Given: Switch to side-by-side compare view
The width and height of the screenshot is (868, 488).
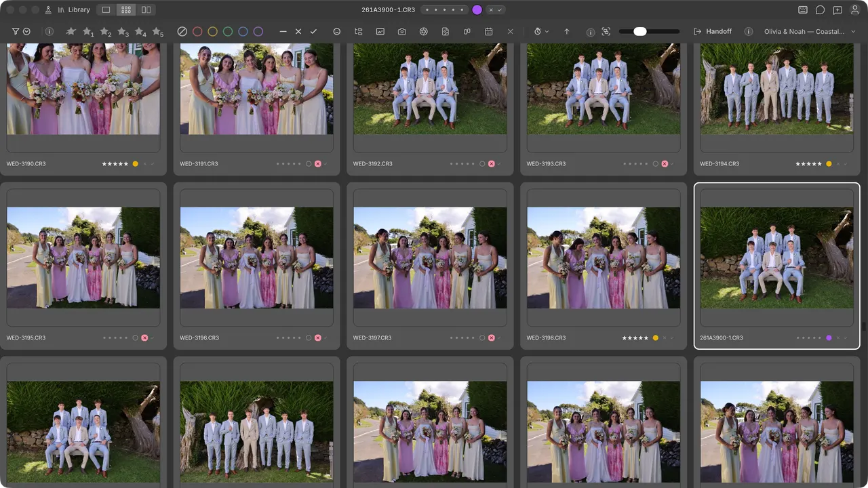Looking at the screenshot, I should [146, 10].
